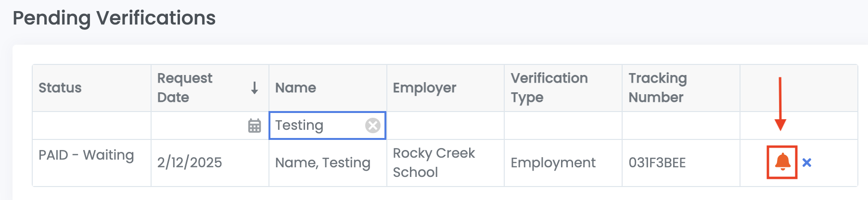Select the PAID - Waiting status cell
The image size is (868, 200).
tap(86, 155)
